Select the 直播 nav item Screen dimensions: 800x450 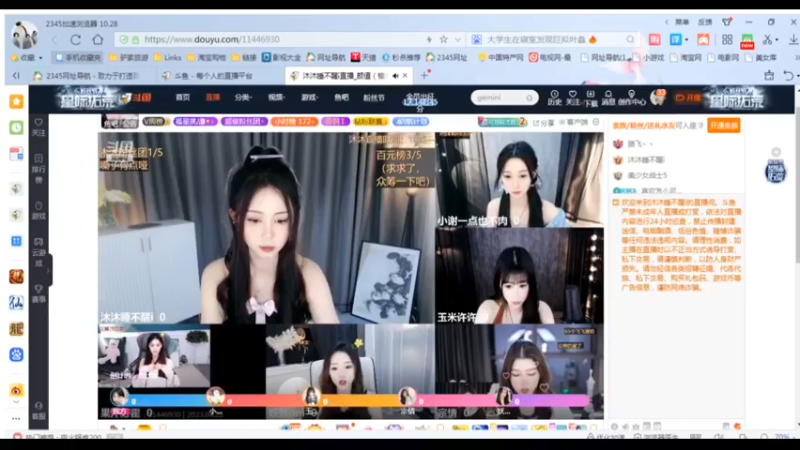click(x=213, y=97)
